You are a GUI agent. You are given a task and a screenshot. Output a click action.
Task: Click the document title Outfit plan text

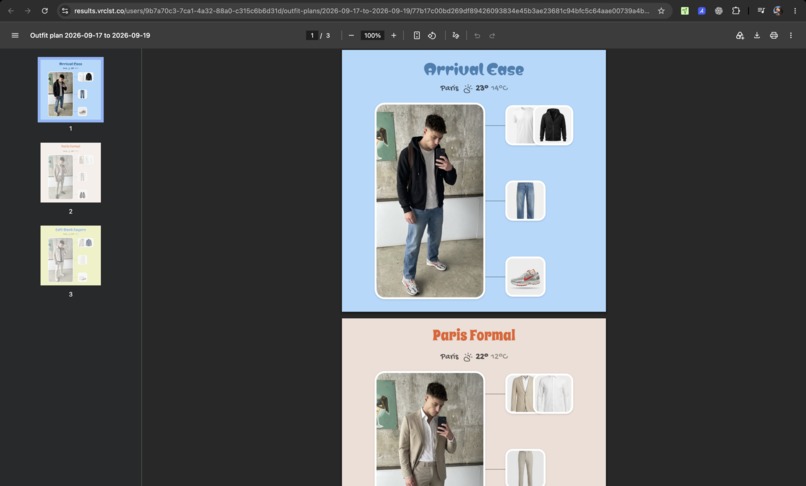(x=90, y=35)
